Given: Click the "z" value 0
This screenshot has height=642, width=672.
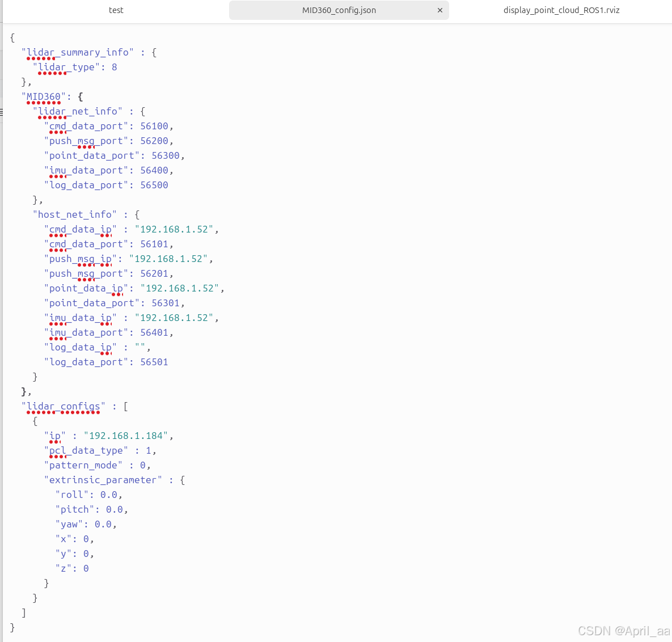Looking at the screenshot, I should [x=86, y=569].
